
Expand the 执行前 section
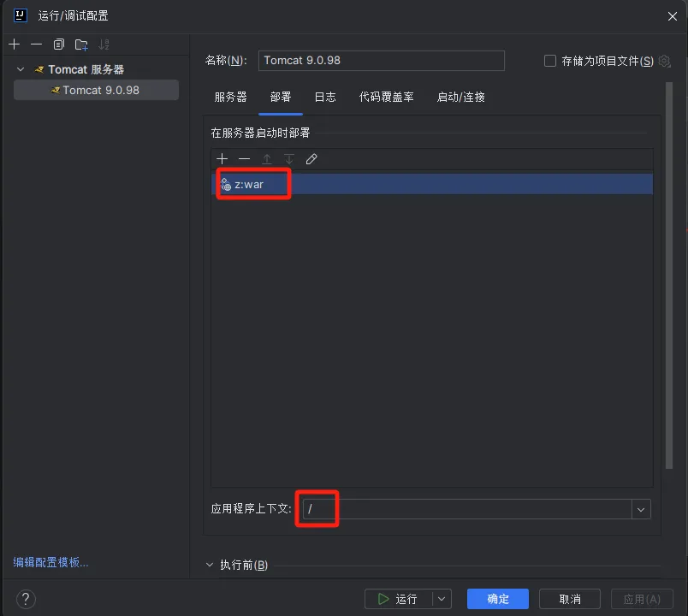(210, 565)
